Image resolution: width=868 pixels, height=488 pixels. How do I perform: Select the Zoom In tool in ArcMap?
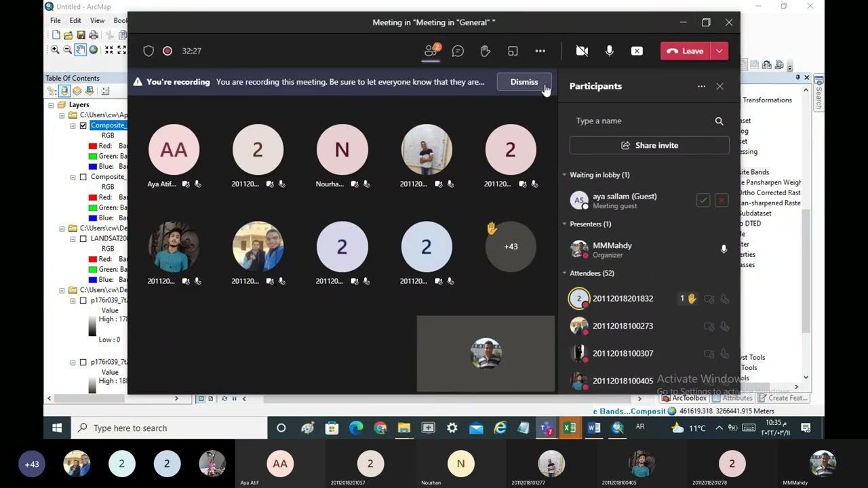point(55,49)
